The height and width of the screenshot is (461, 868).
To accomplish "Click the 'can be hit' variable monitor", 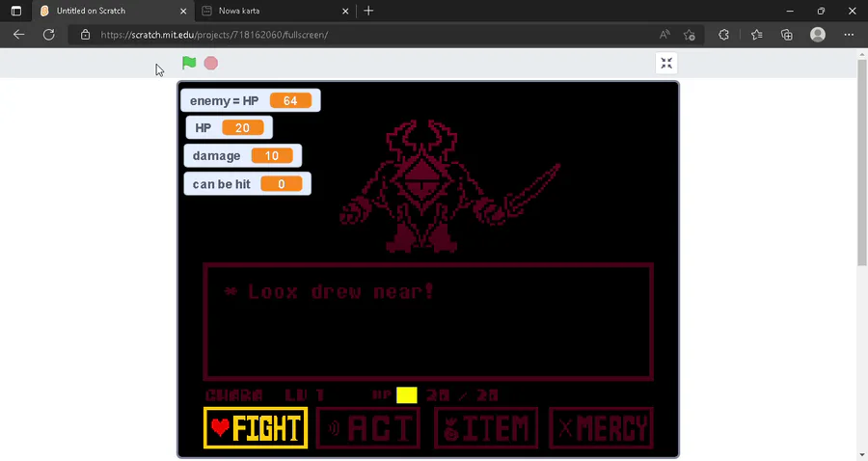I will click(x=248, y=184).
